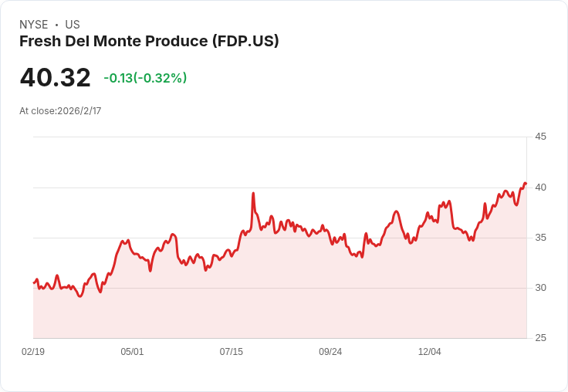This screenshot has height=392, width=568.
Task: Click the -0.13(-0.32%) price change
Action: coord(145,78)
